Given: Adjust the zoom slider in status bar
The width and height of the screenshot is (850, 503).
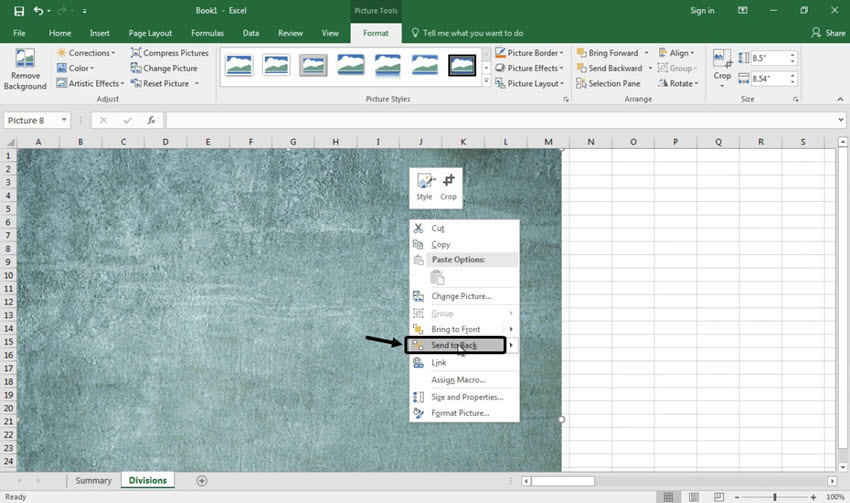Looking at the screenshot, I should click(775, 497).
